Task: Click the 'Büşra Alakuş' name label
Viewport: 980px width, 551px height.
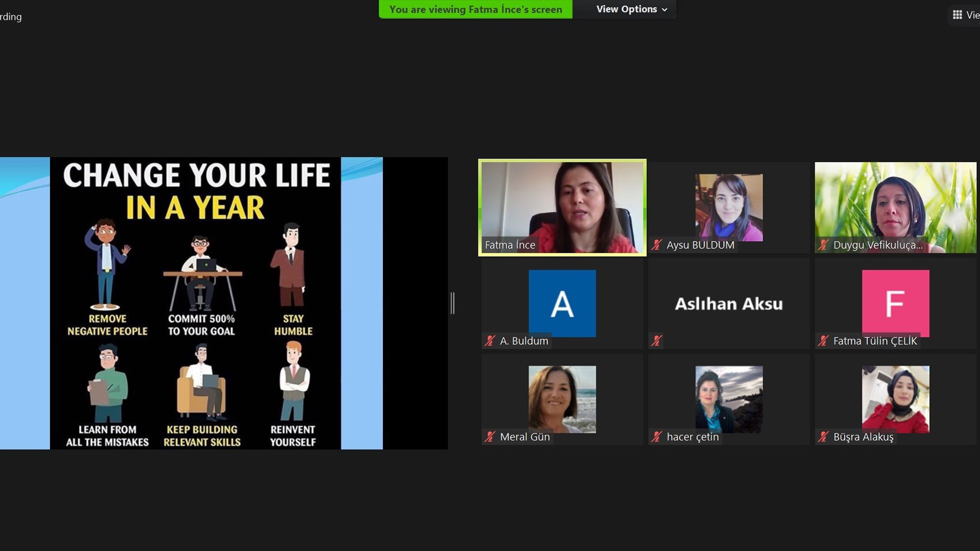Action: pyautogui.click(x=863, y=436)
